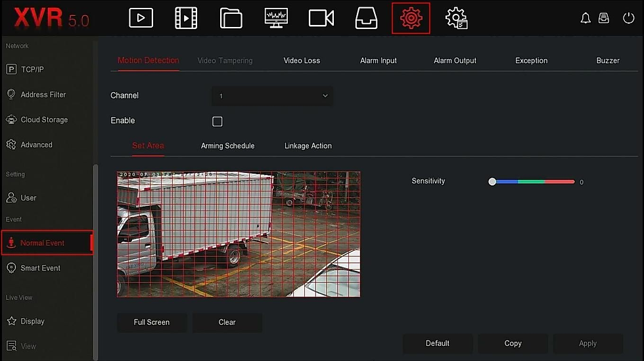Open Display live view label

pos(32,321)
